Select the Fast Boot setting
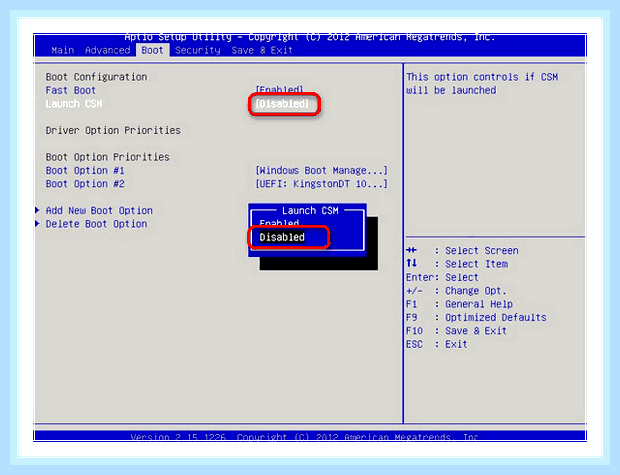This screenshot has width=620, height=475. point(71,91)
